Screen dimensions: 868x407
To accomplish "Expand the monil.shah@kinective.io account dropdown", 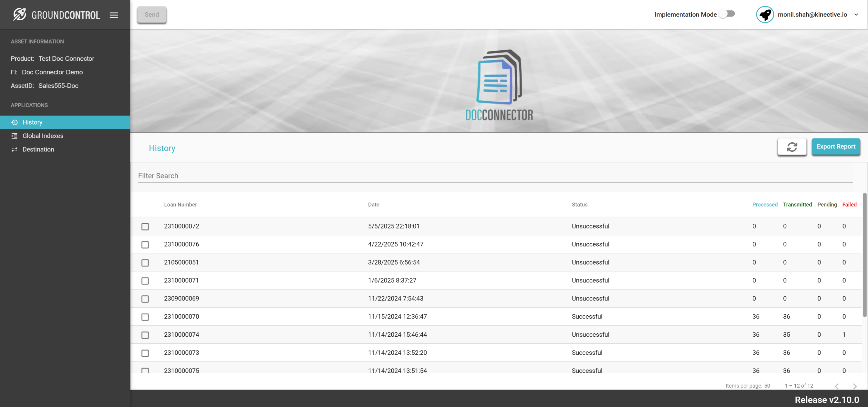I will click(856, 15).
